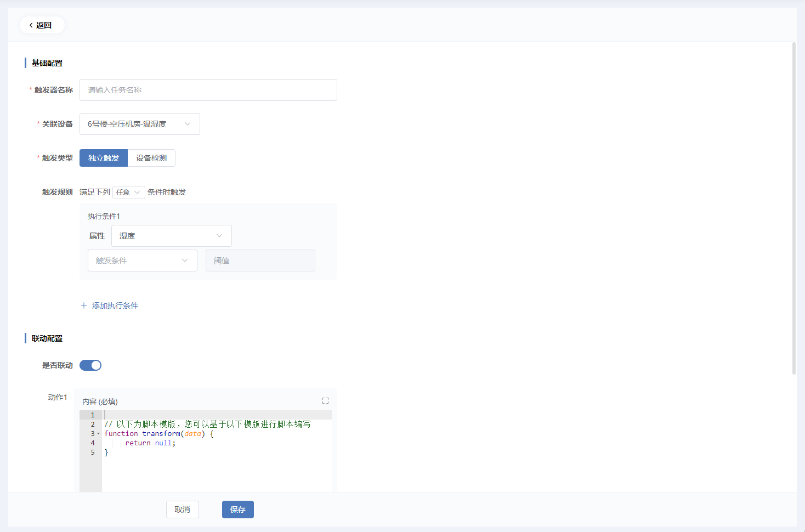
Task: Click the 内容 (必填) label
Action: click(100, 401)
